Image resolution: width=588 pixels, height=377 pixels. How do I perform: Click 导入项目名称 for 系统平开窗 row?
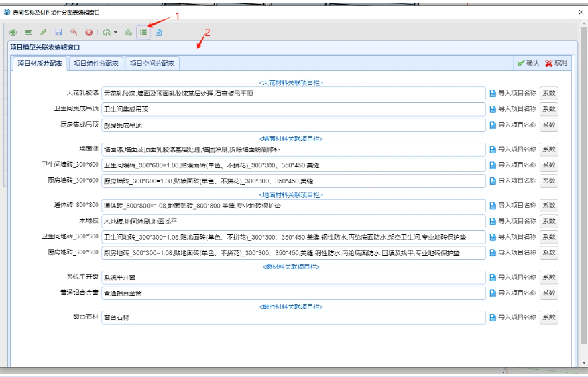[513, 277]
